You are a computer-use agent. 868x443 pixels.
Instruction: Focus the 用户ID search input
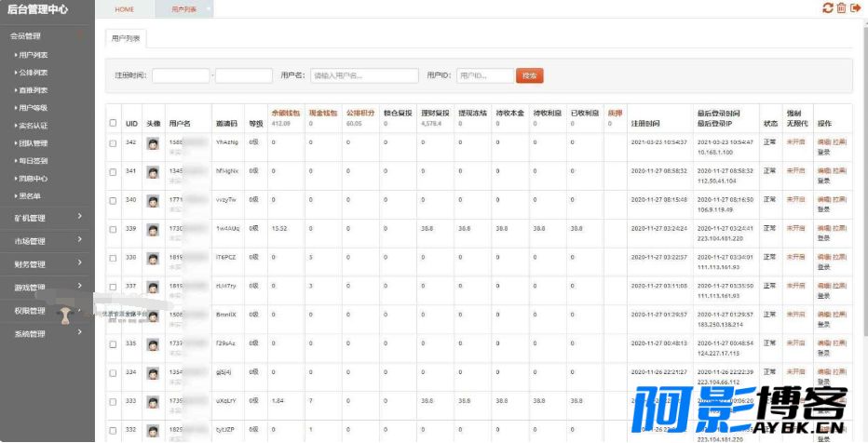point(485,75)
